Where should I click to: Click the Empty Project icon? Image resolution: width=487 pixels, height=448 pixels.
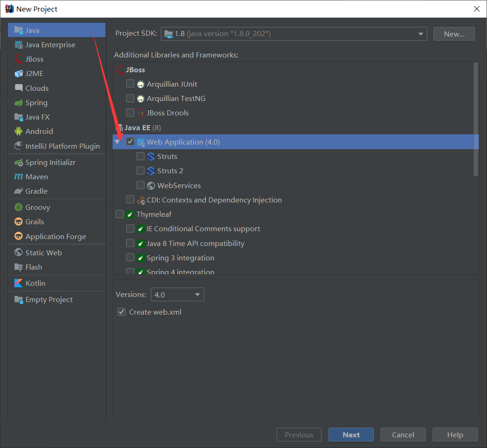point(19,300)
